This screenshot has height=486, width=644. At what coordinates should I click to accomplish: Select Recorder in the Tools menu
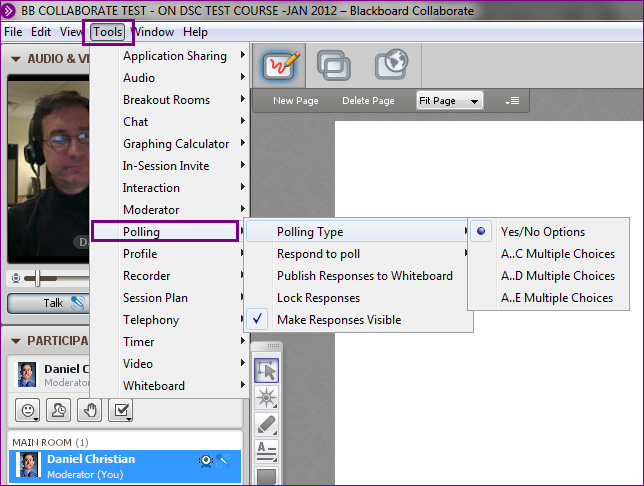169,276
